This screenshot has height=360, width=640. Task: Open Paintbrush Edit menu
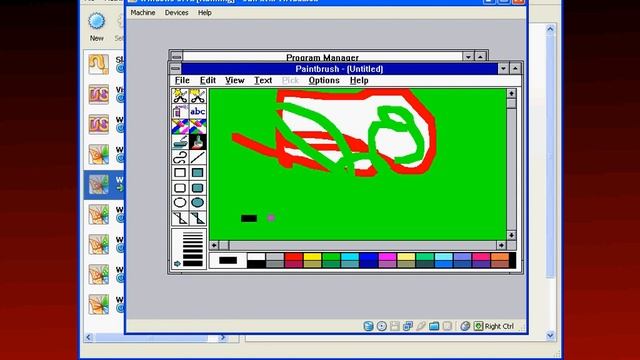(x=208, y=80)
